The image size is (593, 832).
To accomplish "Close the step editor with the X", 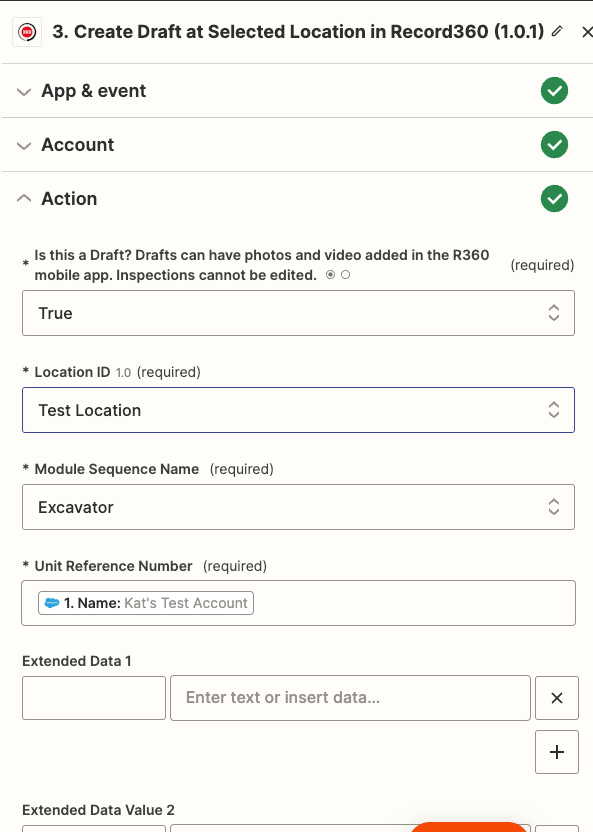I will 587,31.
